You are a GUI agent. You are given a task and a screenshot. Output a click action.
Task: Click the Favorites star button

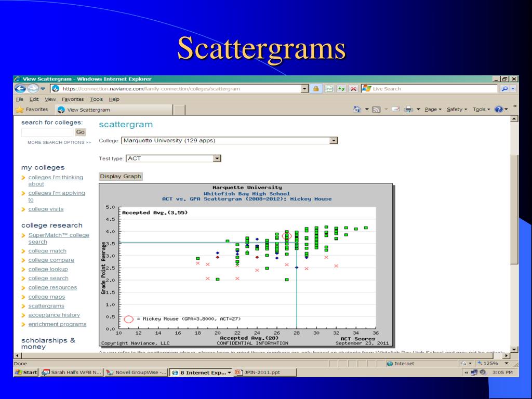pyautogui.click(x=32, y=110)
